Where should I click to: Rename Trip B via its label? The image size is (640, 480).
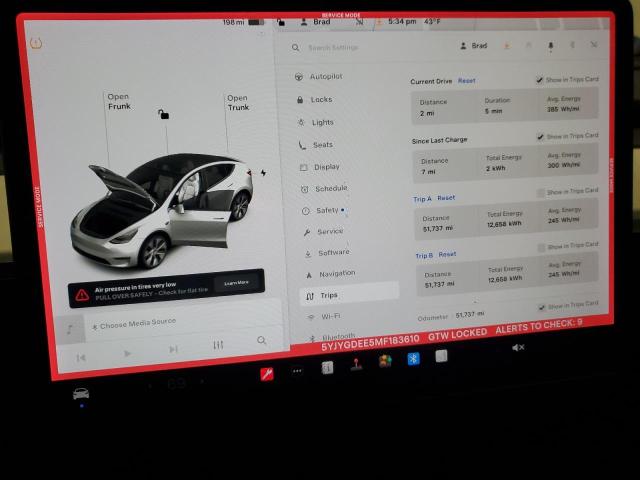coord(424,256)
